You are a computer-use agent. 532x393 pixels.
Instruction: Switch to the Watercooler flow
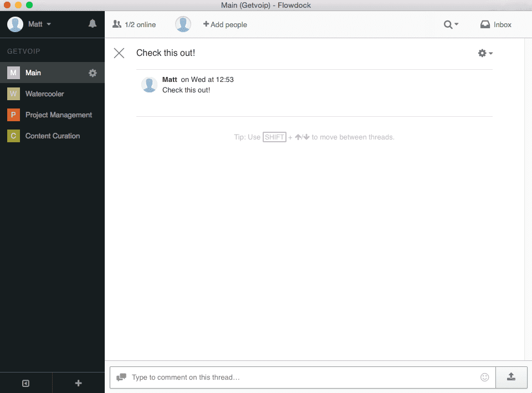coord(52,94)
